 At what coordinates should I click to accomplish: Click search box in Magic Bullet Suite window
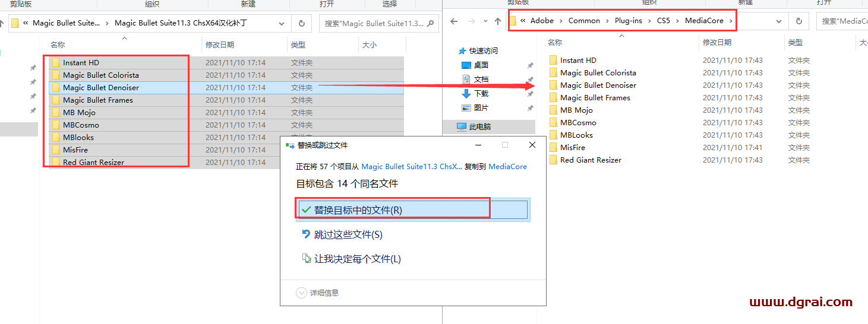pyautogui.click(x=380, y=24)
